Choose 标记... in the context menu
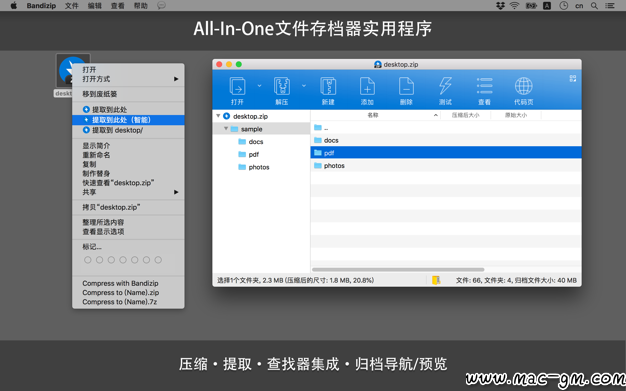Viewport: 626px width, 391px height. 128,247
